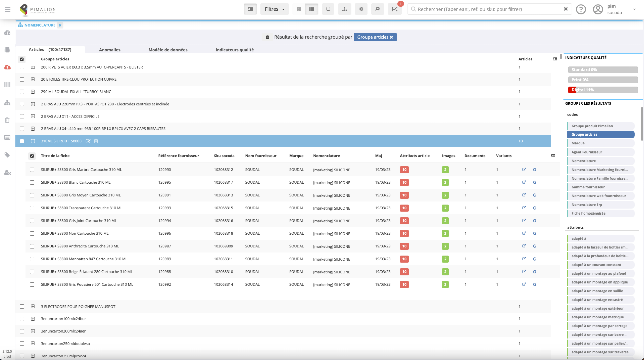
Task: Toggle select-all for Titre de la fiche
Action: click(32, 156)
